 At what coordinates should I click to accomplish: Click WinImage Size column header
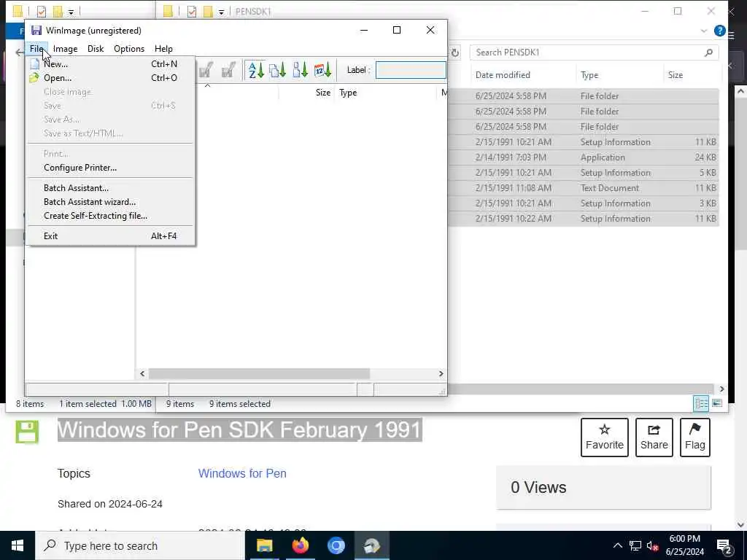(322, 93)
